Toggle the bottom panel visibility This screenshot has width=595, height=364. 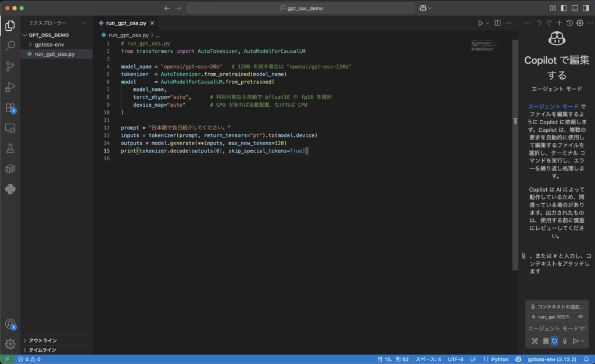point(574,8)
